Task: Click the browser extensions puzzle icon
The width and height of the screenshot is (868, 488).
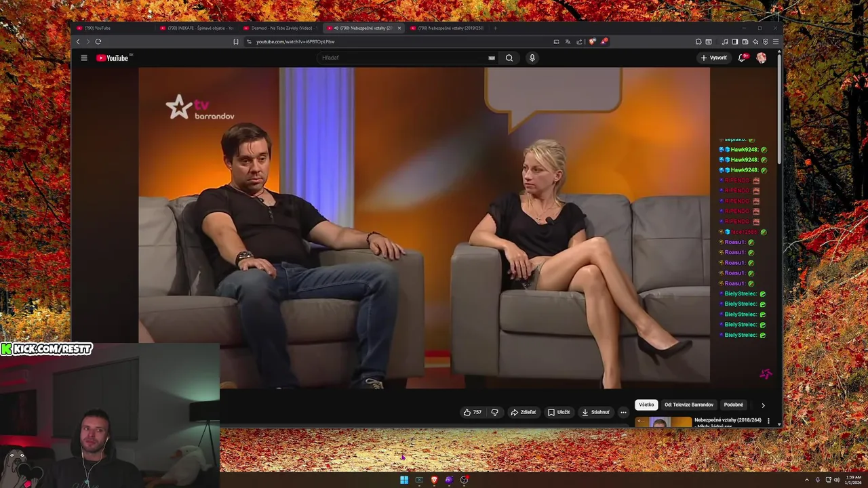Action: click(698, 41)
